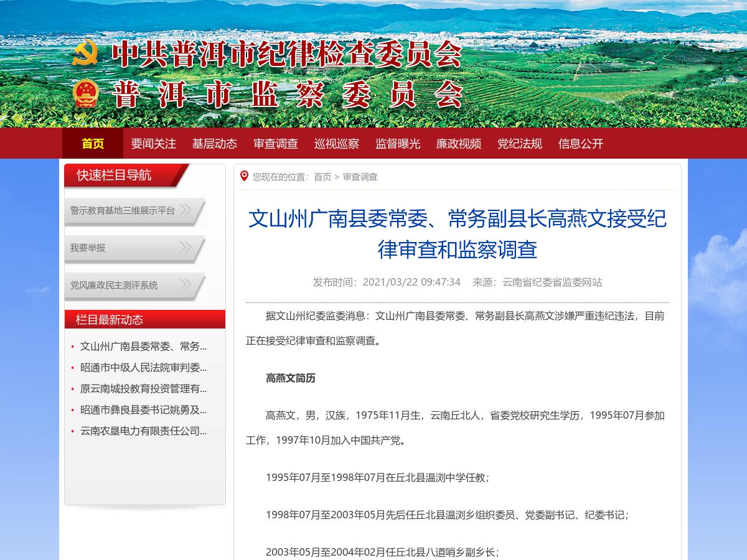
Task: Click the 首页 breadcrumb link
Action: tap(322, 177)
